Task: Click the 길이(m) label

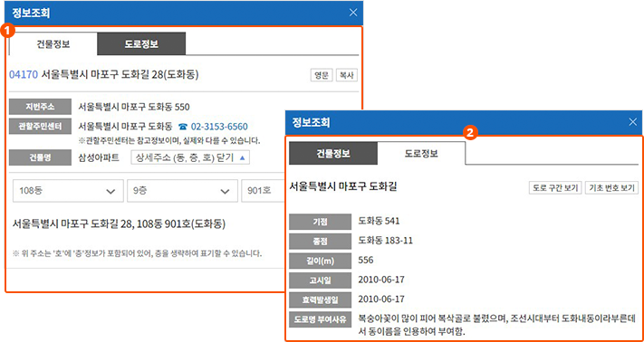Action: 321,261
